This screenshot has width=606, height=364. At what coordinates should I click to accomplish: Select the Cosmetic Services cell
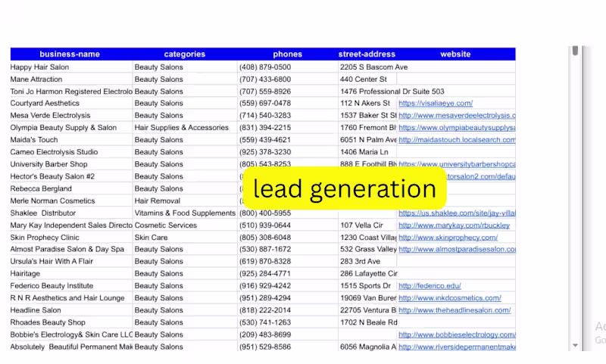tap(185, 226)
